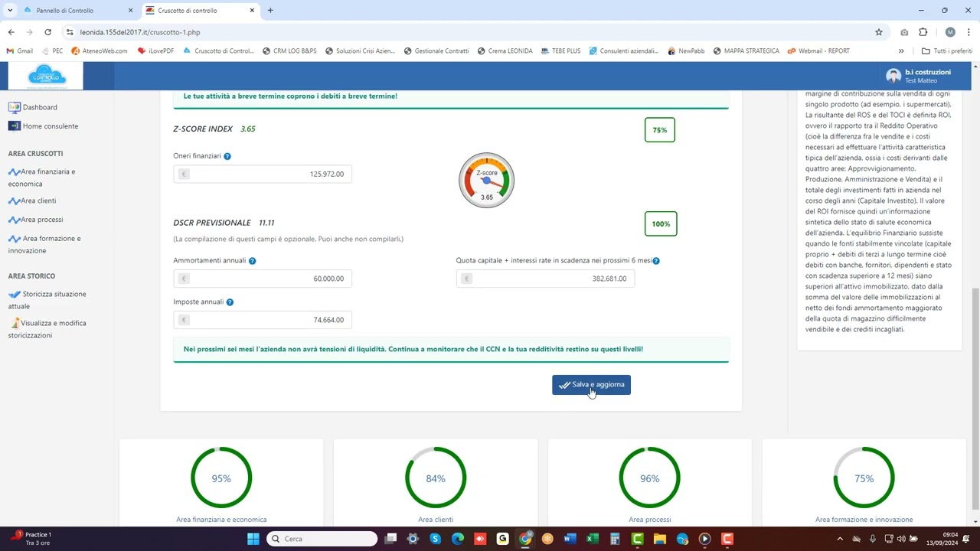Click help icon after Quota capitale label
The height and width of the screenshot is (551, 980).
pyautogui.click(x=656, y=261)
